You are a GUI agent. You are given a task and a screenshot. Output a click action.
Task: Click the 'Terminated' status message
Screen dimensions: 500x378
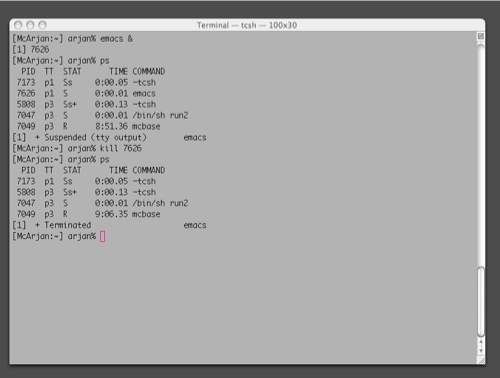click(68, 225)
